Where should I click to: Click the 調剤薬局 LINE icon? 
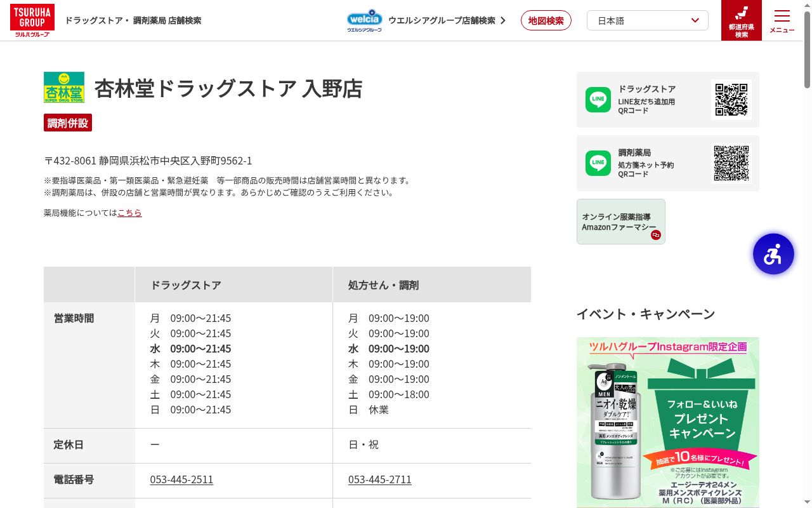[x=598, y=163]
